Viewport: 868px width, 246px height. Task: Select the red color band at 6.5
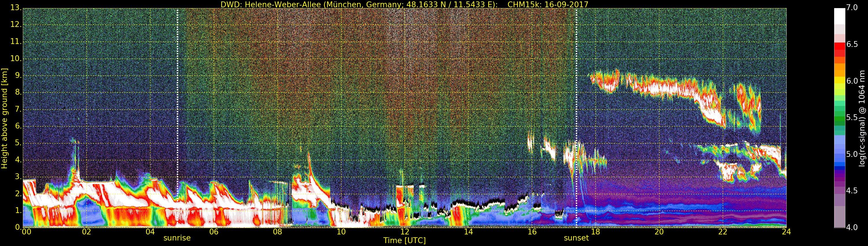(x=839, y=45)
